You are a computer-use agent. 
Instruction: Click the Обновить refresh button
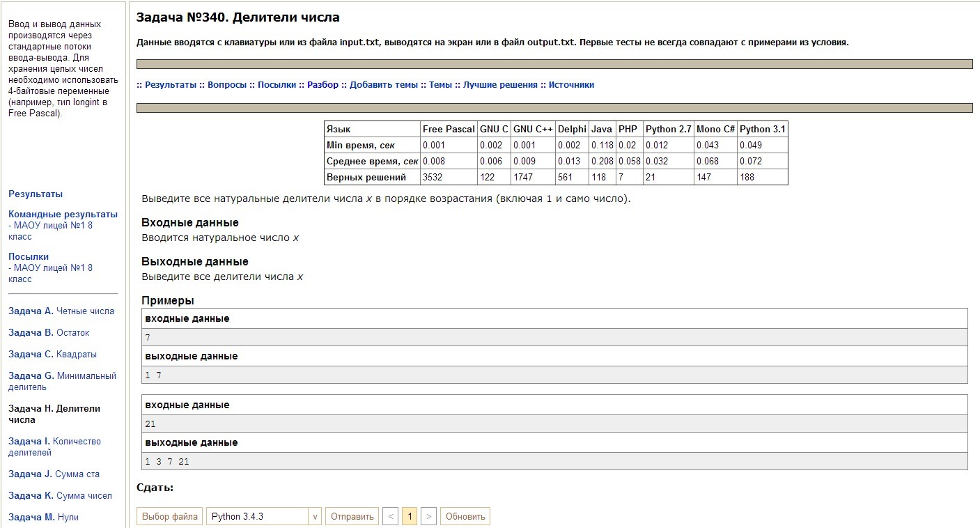[x=465, y=516]
